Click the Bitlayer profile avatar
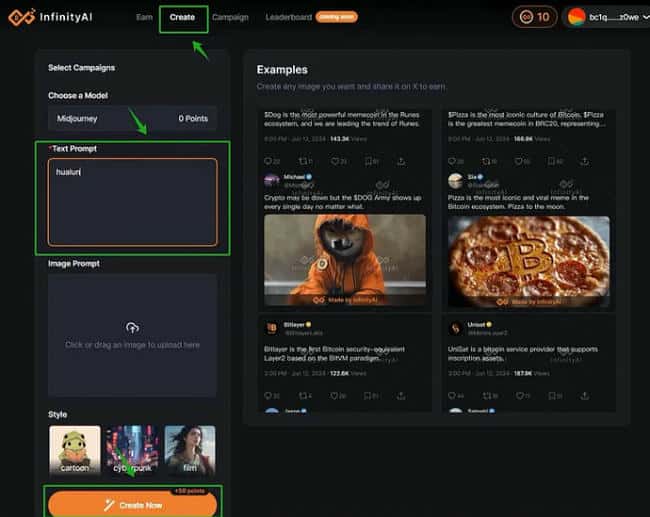Image resolution: width=650 pixels, height=517 pixels. tap(271, 328)
